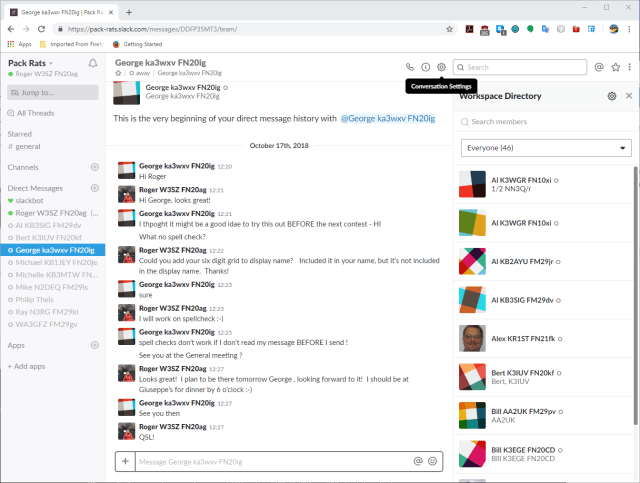
Task: Reload the page in Chrome
Action: (x=41, y=29)
